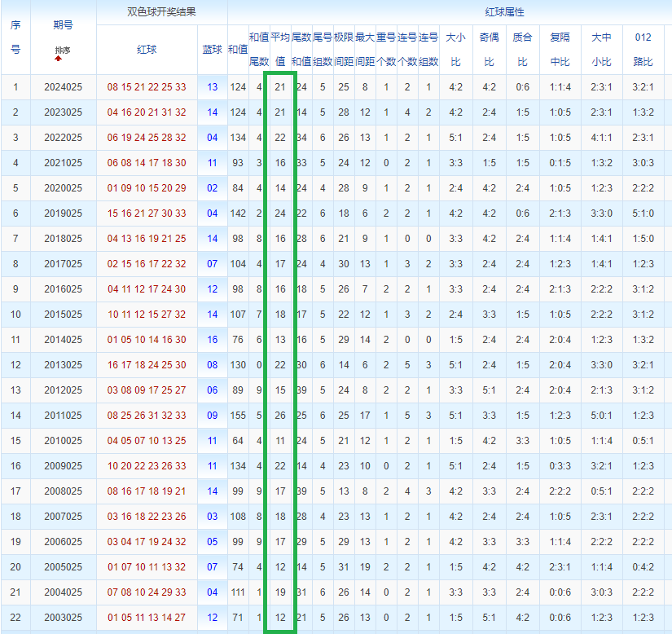Image resolution: width=672 pixels, height=634 pixels.
Task: Select issue number 2011025
Action: [63, 416]
